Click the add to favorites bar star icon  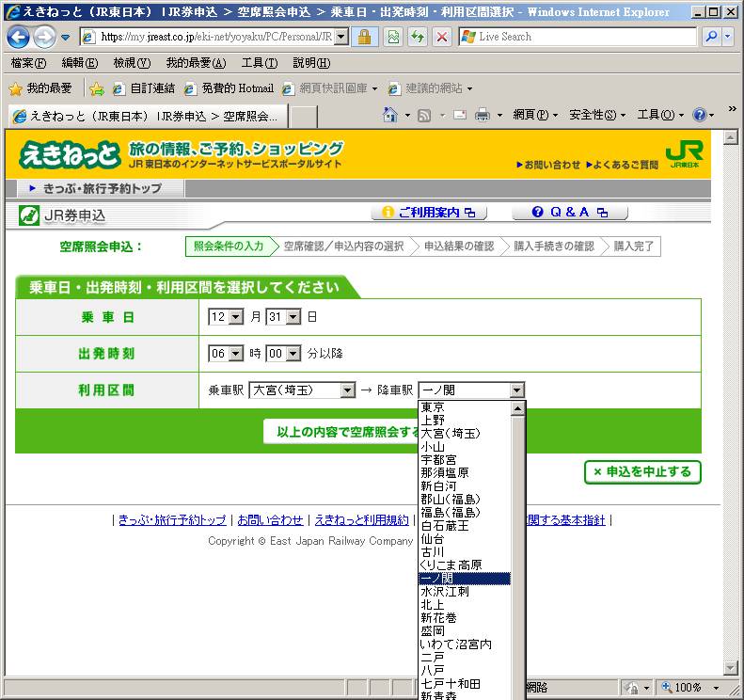pos(97,88)
